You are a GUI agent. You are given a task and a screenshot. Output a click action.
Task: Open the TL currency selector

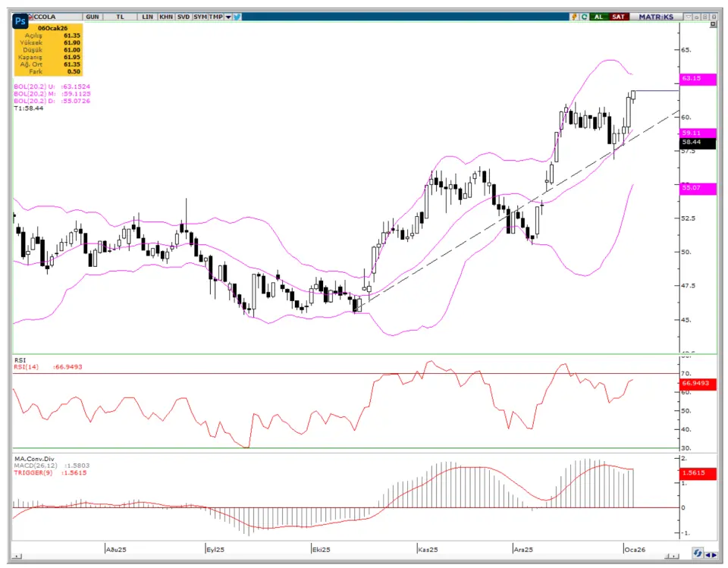pos(120,16)
